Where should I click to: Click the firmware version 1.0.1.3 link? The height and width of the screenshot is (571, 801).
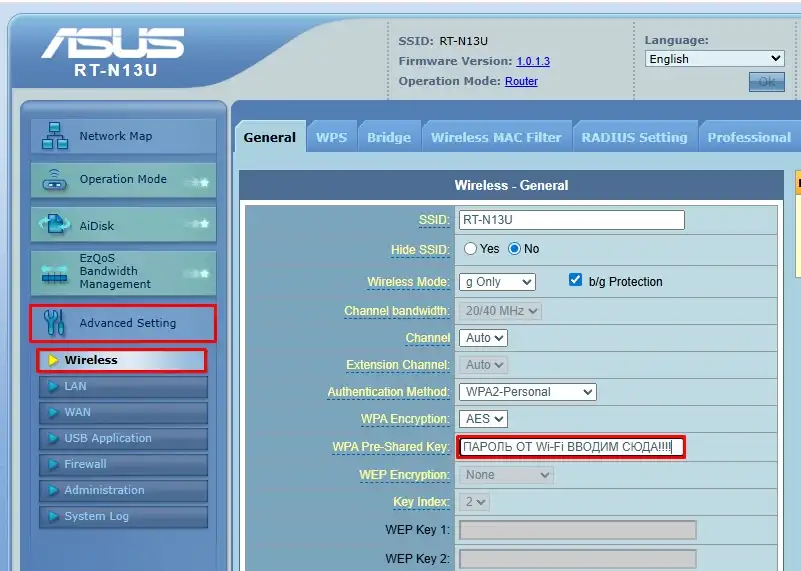click(x=533, y=61)
